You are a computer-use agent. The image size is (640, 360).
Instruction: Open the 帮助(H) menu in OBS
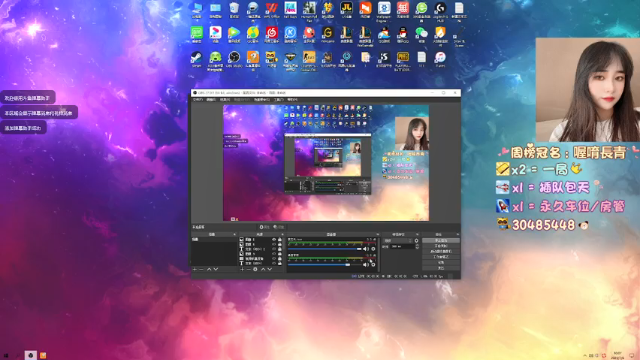coord(292,99)
